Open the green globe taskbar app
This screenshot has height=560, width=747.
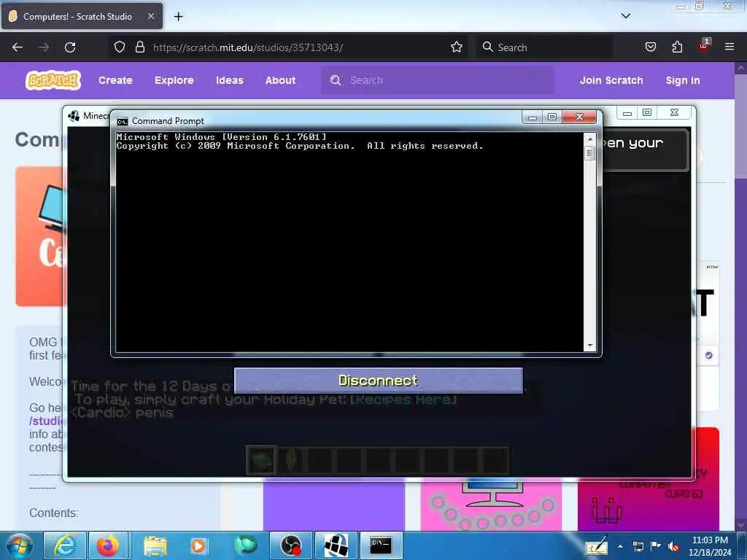245,545
